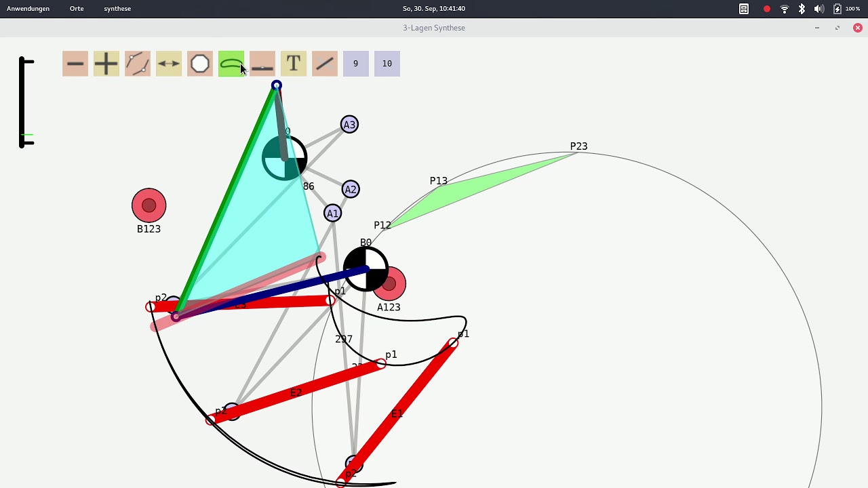Click the P23 pole label

point(578,146)
